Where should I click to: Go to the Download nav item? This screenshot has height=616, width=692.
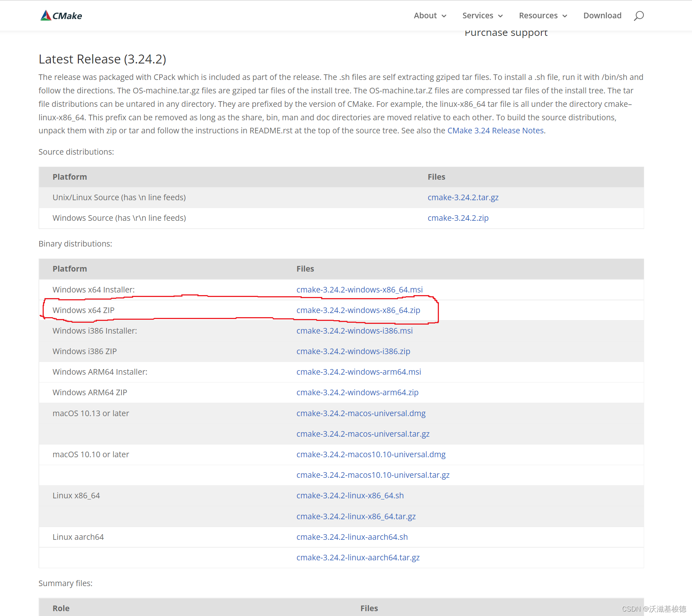602,15
